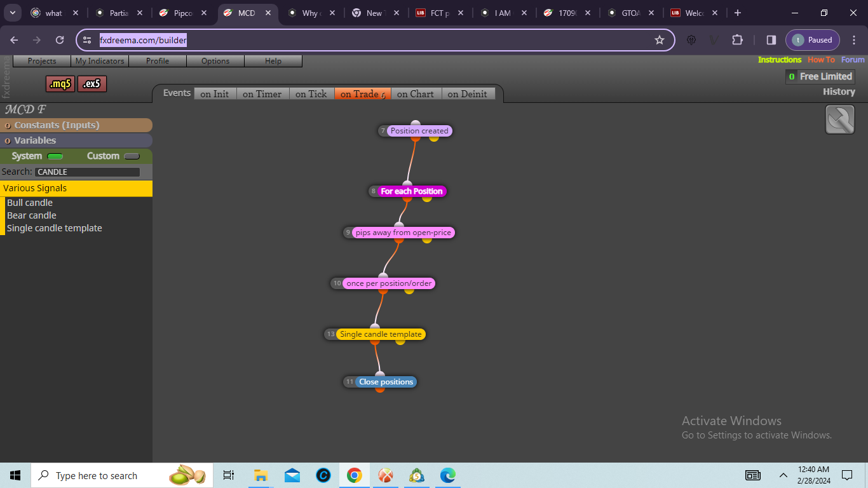The image size is (868, 488).
Task: Bookmark this page with the star icon
Action: click(x=660, y=40)
